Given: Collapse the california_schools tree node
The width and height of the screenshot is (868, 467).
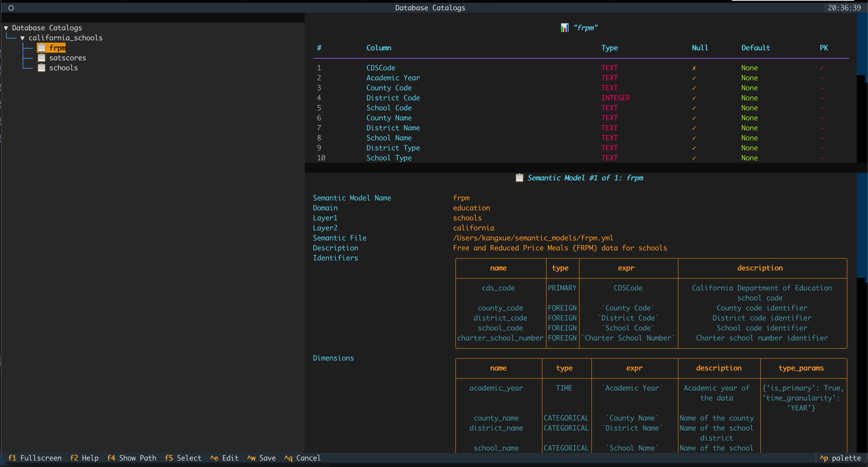Looking at the screenshot, I should click(x=22, y=38).
